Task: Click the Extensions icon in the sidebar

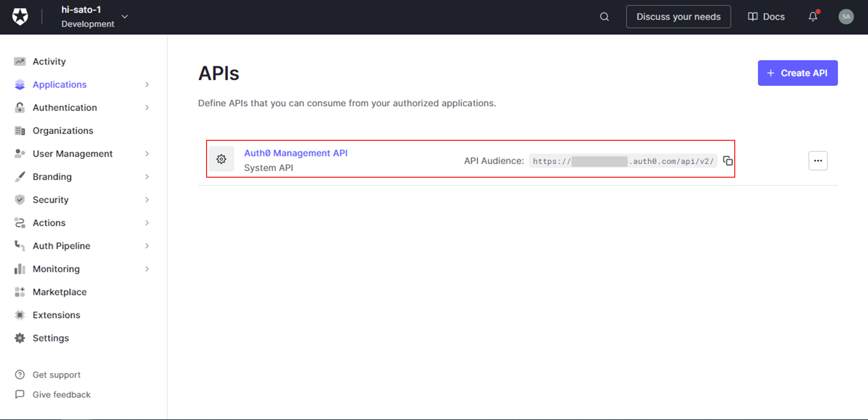Action: pos(20,314)
